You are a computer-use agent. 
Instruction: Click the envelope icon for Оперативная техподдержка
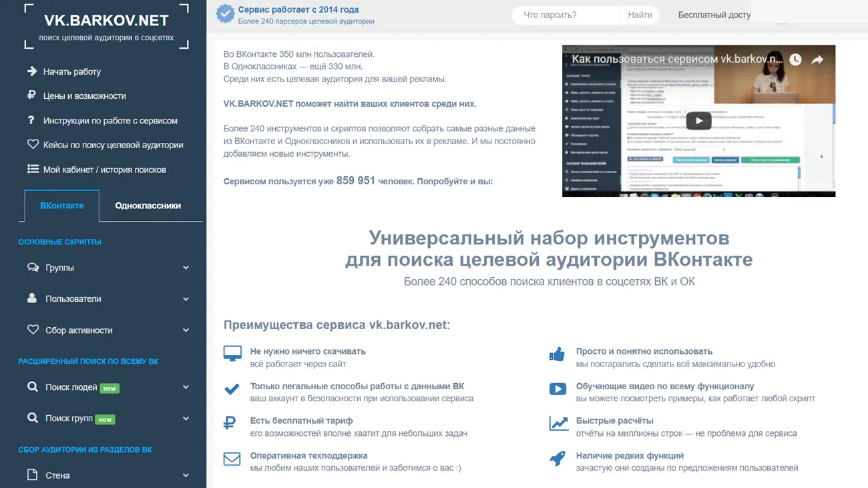point(231,459)
